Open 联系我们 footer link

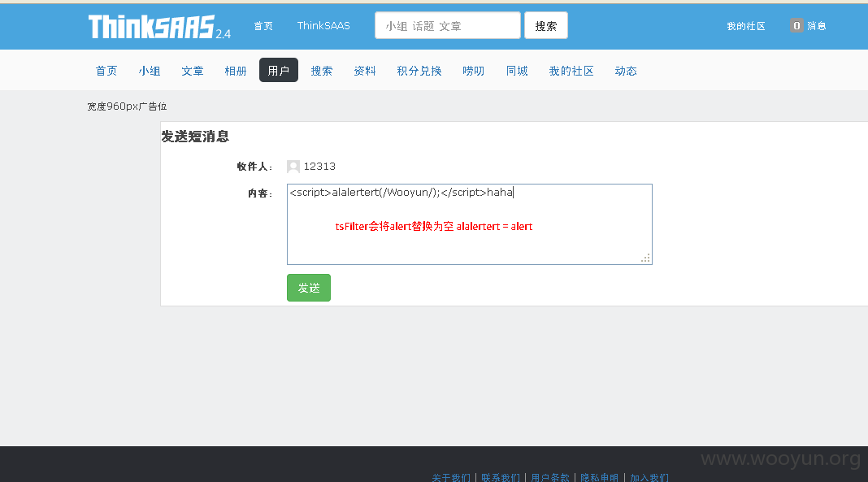(x=501, y=478)
